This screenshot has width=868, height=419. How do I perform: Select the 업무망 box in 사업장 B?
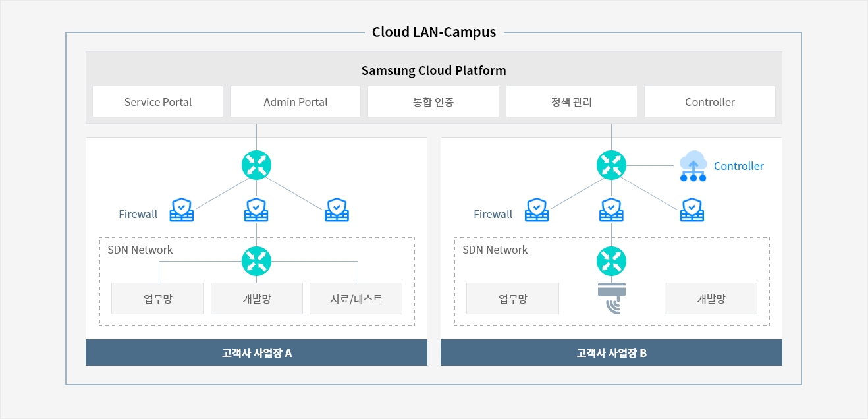pyautogui.click(x=513, y=298)
